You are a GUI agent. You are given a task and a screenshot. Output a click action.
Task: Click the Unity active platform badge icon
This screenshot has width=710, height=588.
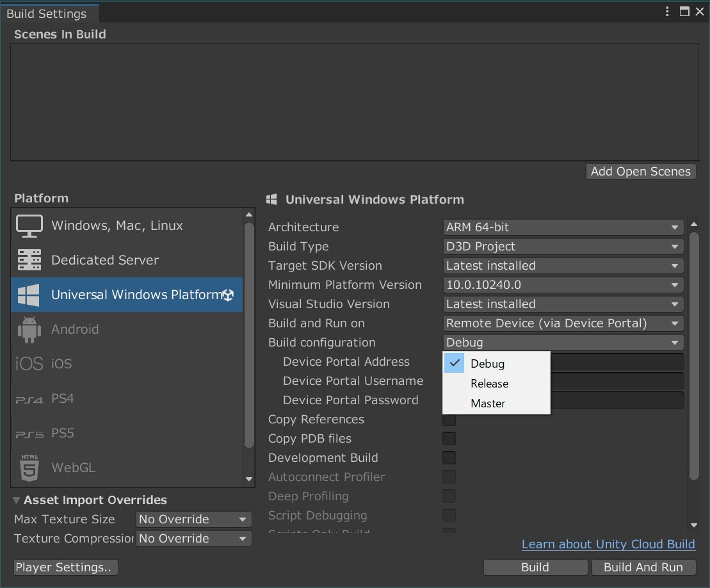point(228,295)
